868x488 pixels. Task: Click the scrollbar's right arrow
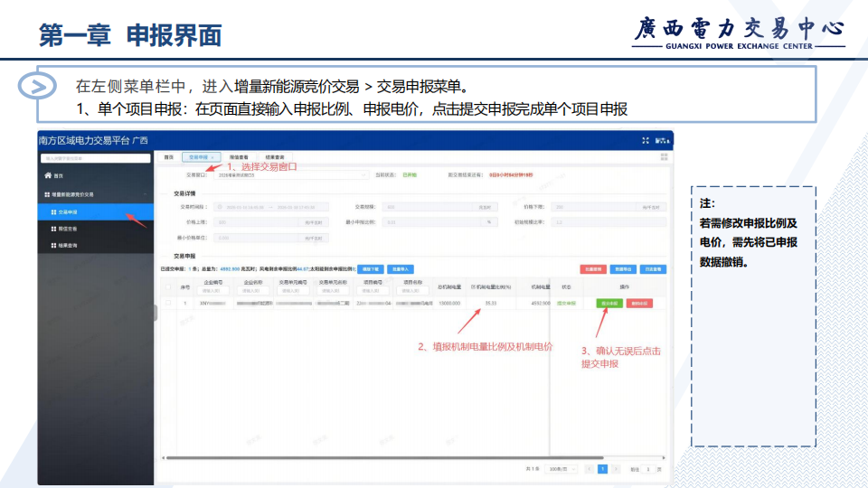(664, 458)
